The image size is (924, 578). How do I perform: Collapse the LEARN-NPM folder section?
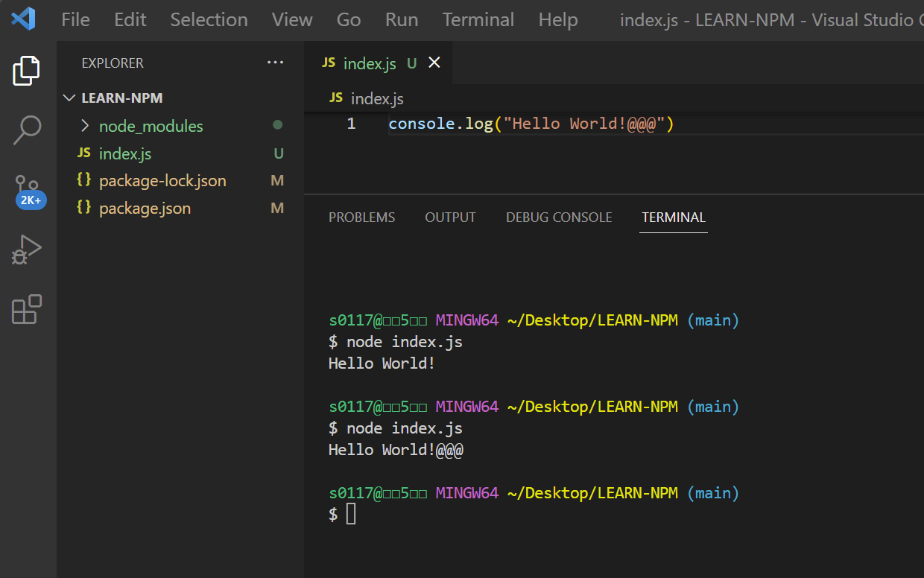70,98
